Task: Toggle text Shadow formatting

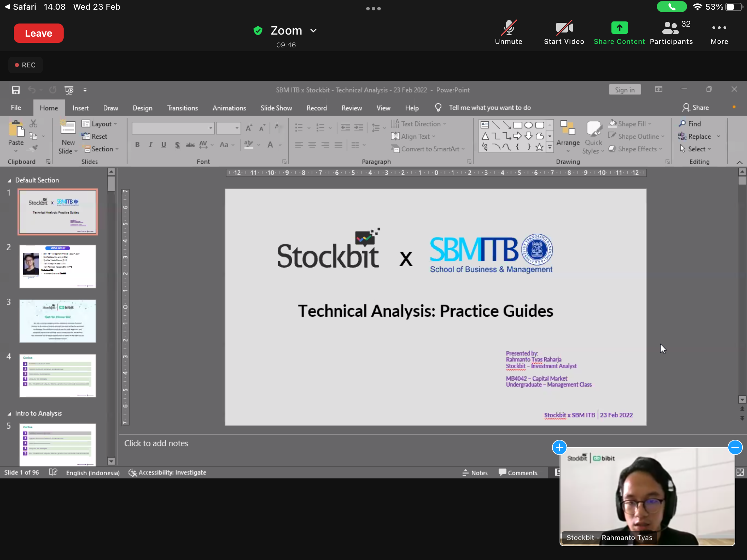Action: point(177,145)
